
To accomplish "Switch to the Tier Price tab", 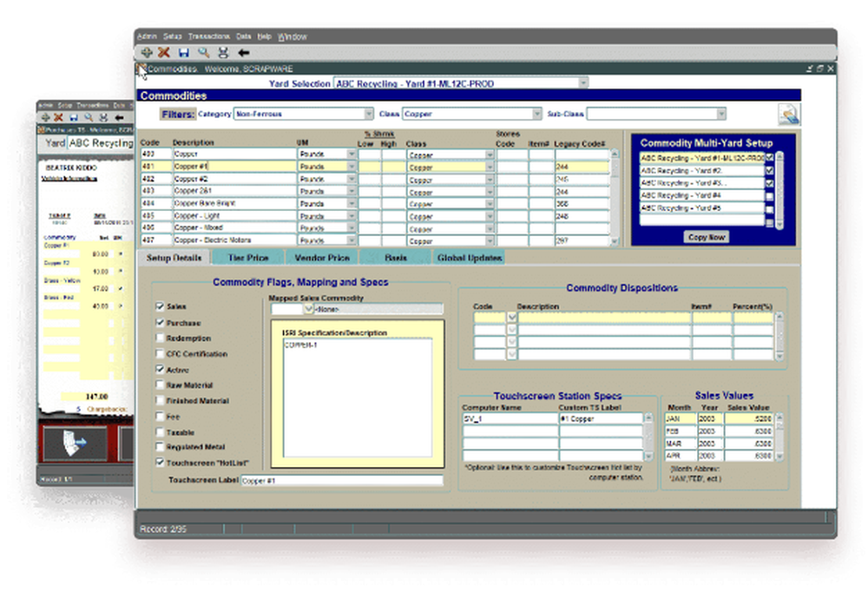I will pyautogui.click(x=248, y=258).
